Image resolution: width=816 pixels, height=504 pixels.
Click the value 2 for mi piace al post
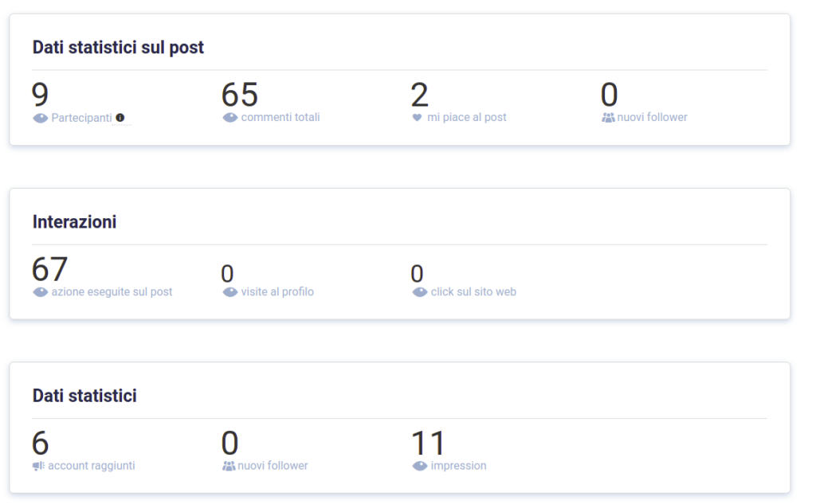(419, 96)
